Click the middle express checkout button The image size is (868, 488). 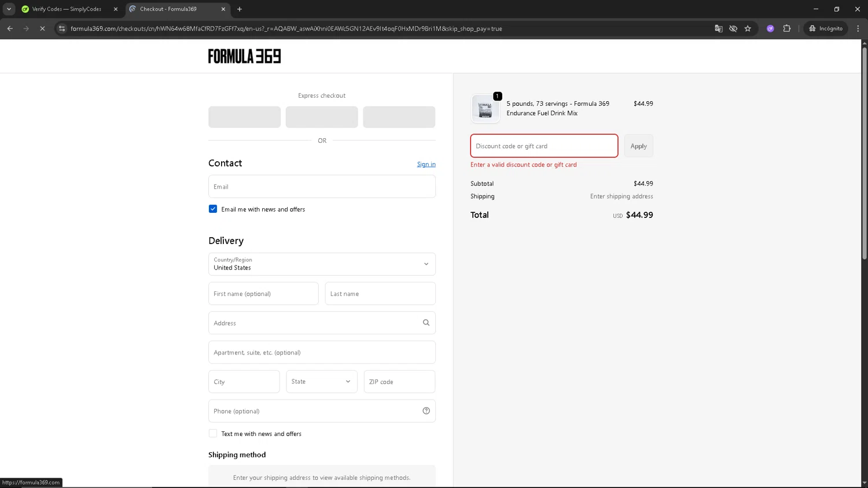pyautogui.click(x=322, y=117)
